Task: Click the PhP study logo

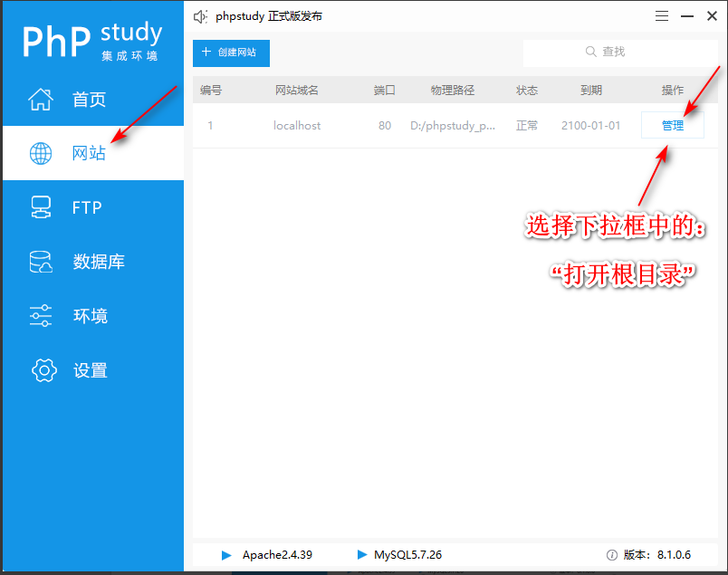Action: click(92, 41)
